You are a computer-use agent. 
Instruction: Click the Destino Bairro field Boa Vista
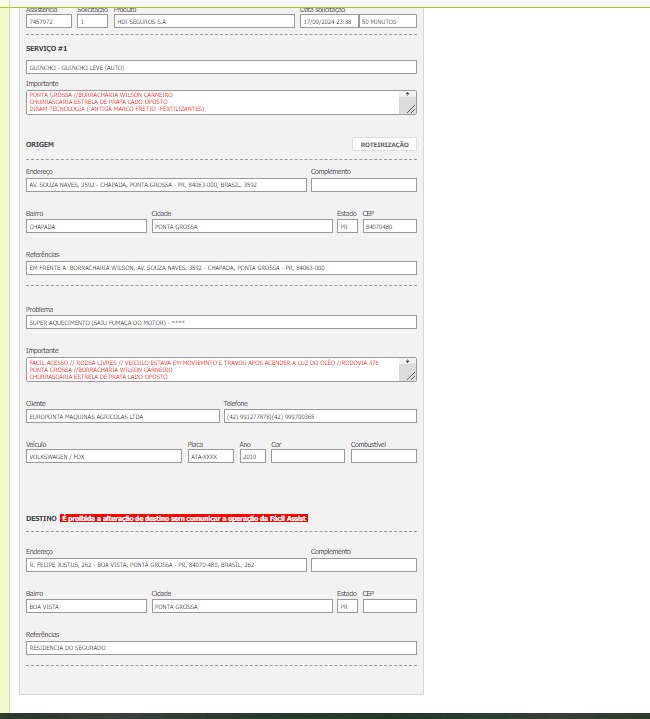pos(86,606)
